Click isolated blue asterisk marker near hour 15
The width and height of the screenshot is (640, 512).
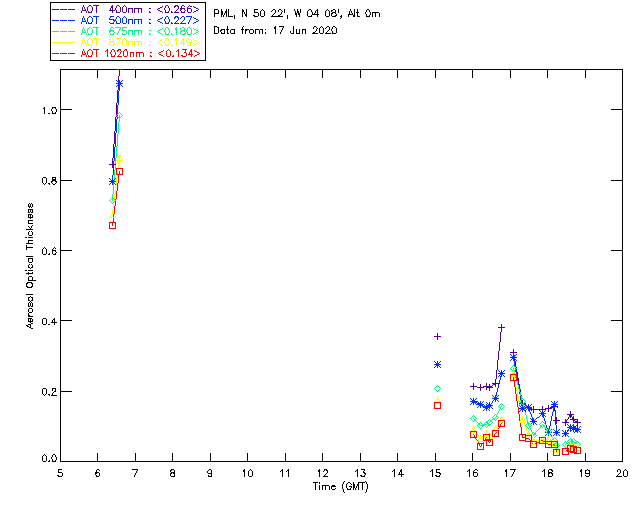(438, 365)
